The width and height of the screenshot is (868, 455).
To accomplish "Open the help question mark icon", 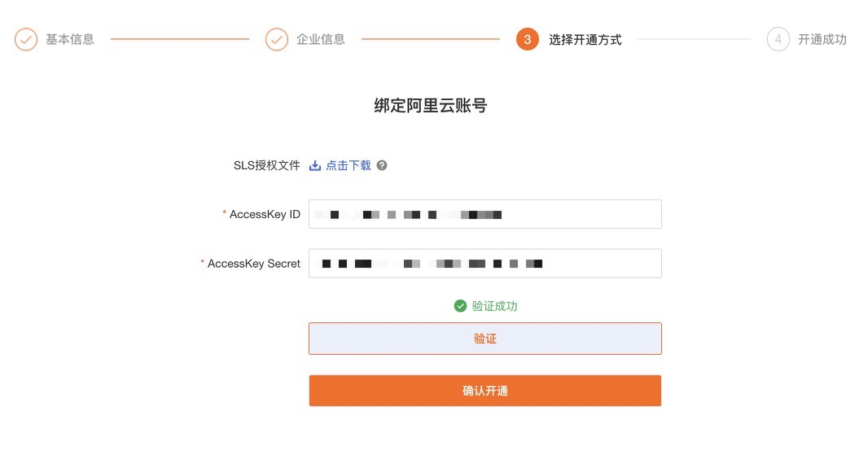I will pyautogui.click(x=382, y=165).
